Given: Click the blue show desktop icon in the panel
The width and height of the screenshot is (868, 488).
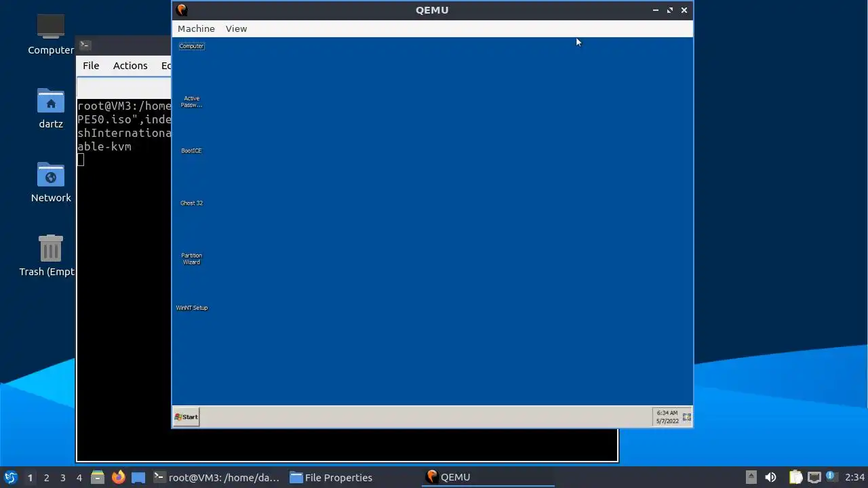Looking at the screenshot, I should [x=138, y=477].
